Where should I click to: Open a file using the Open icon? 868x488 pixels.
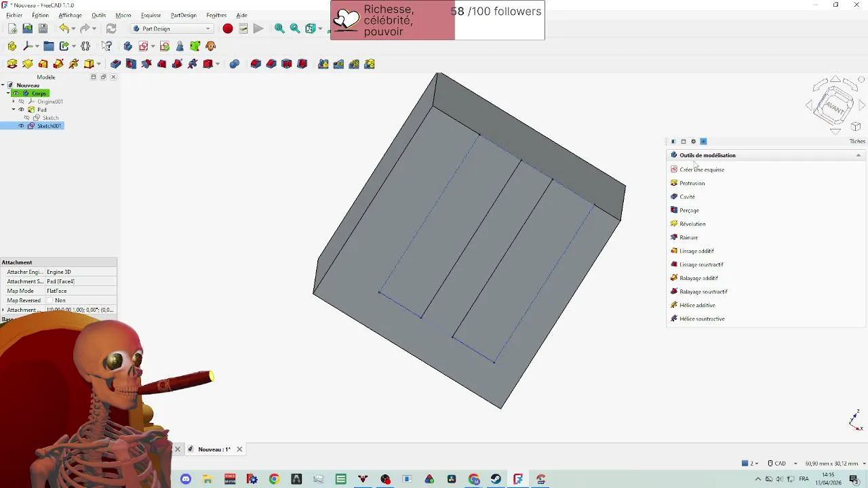(27, 28)
